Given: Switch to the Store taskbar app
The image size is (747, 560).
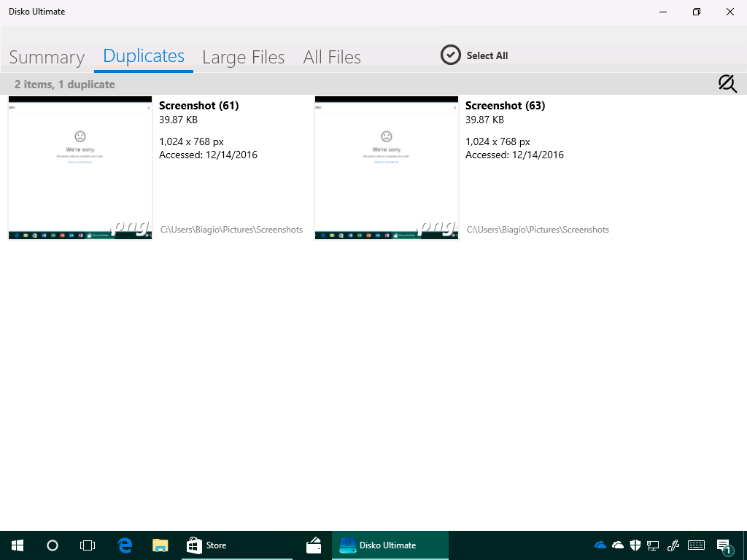Looking at the screenshot, I should (237, 545).
